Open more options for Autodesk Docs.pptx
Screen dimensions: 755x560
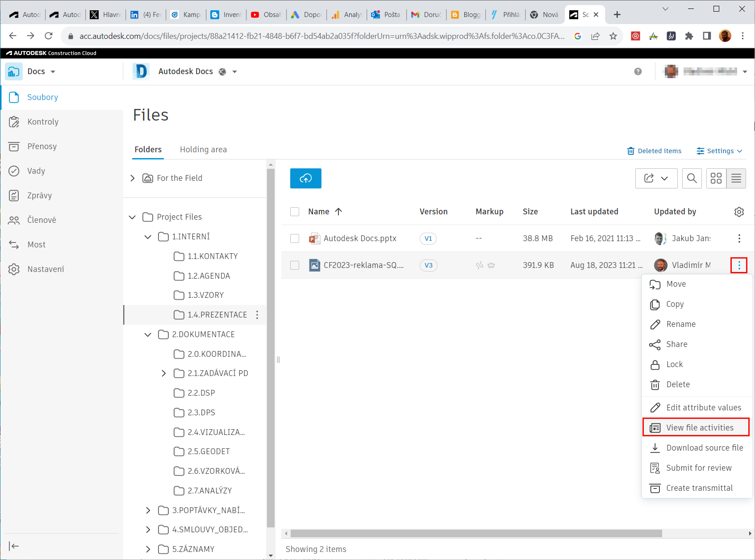coord(739,238)
